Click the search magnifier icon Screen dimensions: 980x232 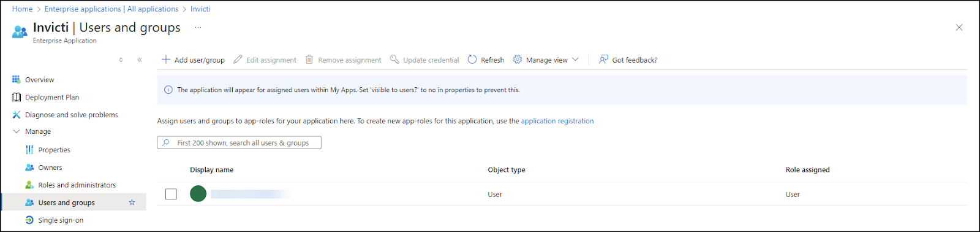coord(165,142)
